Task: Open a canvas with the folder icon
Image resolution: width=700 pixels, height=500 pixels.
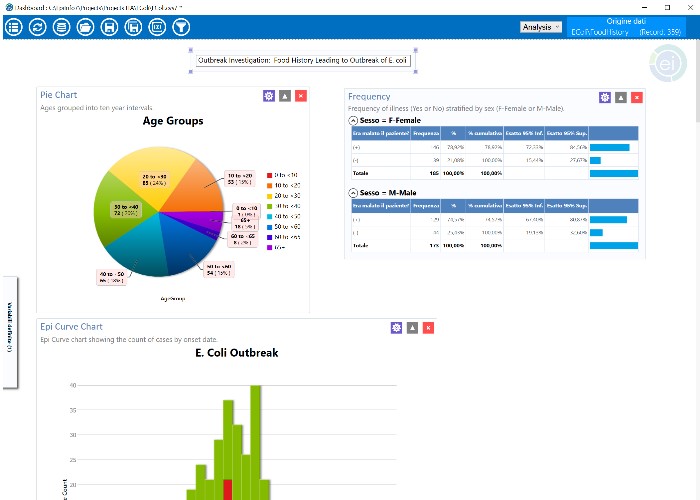Action: 85,27
